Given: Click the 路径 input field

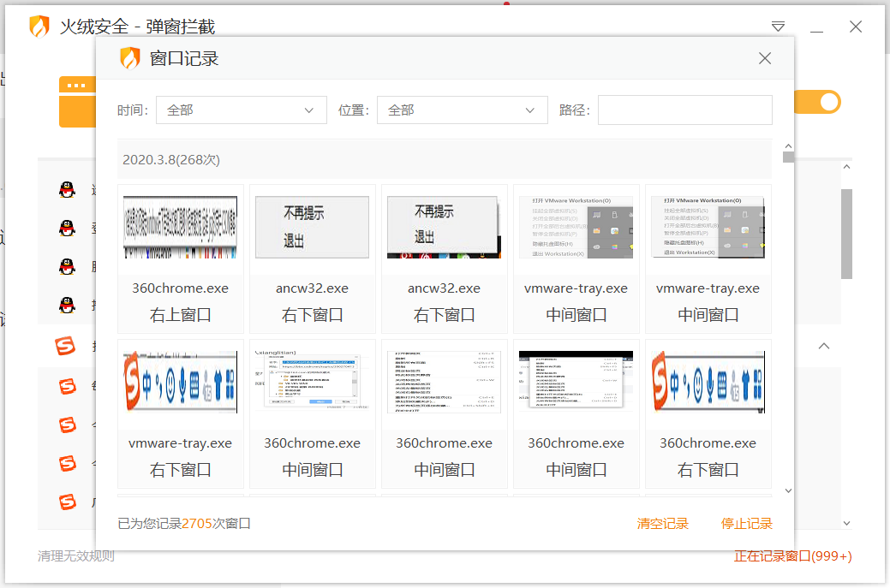Looking at the screenshot, I should pos(685,110).
